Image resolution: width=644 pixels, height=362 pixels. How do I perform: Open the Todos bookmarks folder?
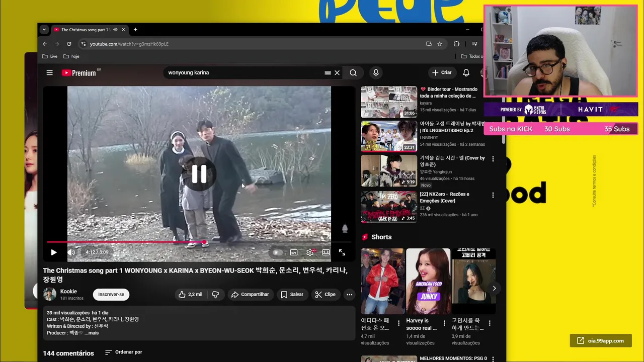[471, 56]
